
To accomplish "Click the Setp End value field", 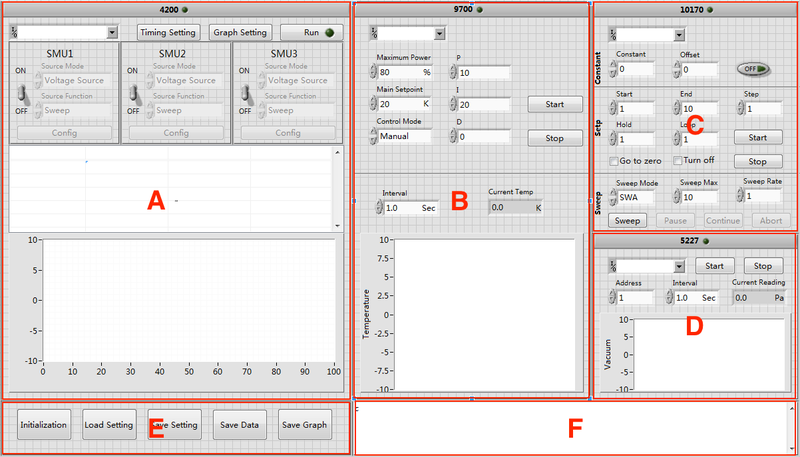I will coord(700,109).
